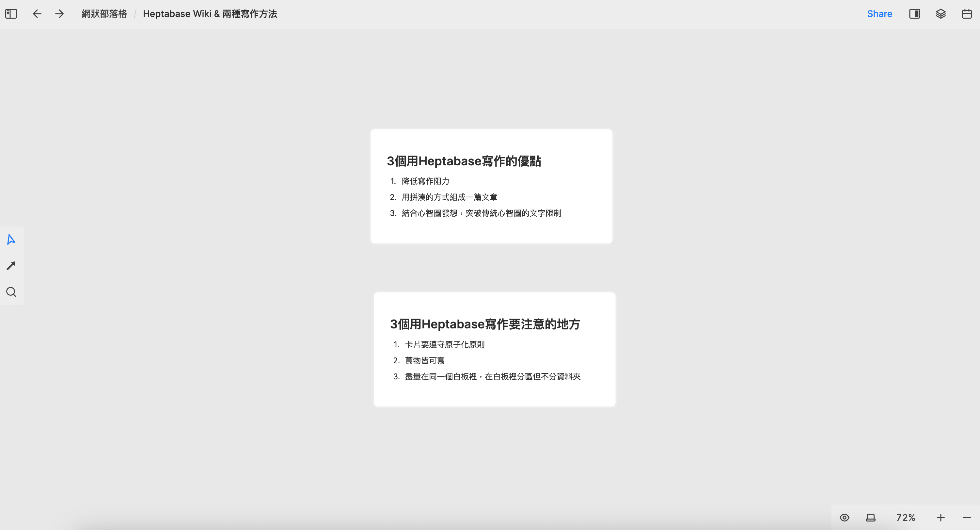Click the Share button

[x=879, y=14]
